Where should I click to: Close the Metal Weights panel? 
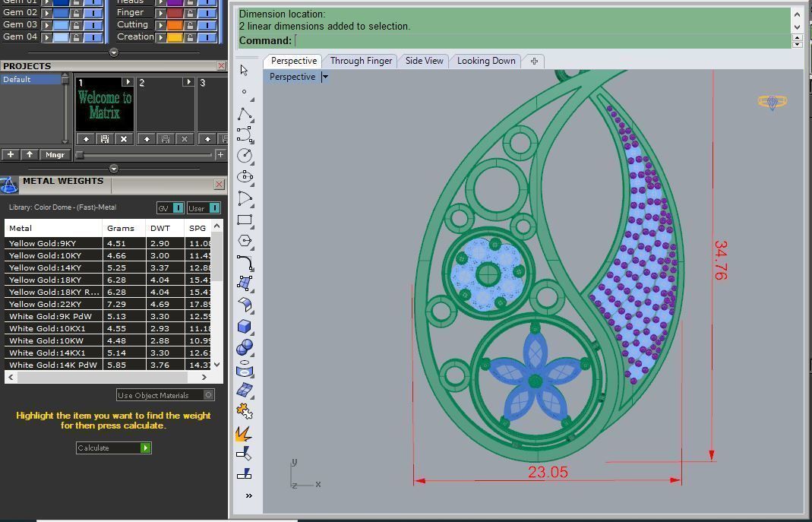point(219,185)
